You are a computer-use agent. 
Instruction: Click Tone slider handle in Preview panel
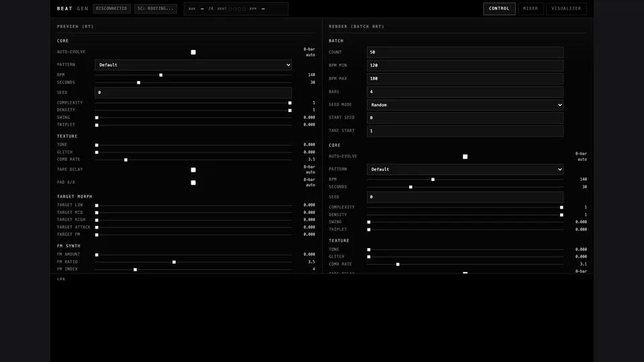(97, 145)
